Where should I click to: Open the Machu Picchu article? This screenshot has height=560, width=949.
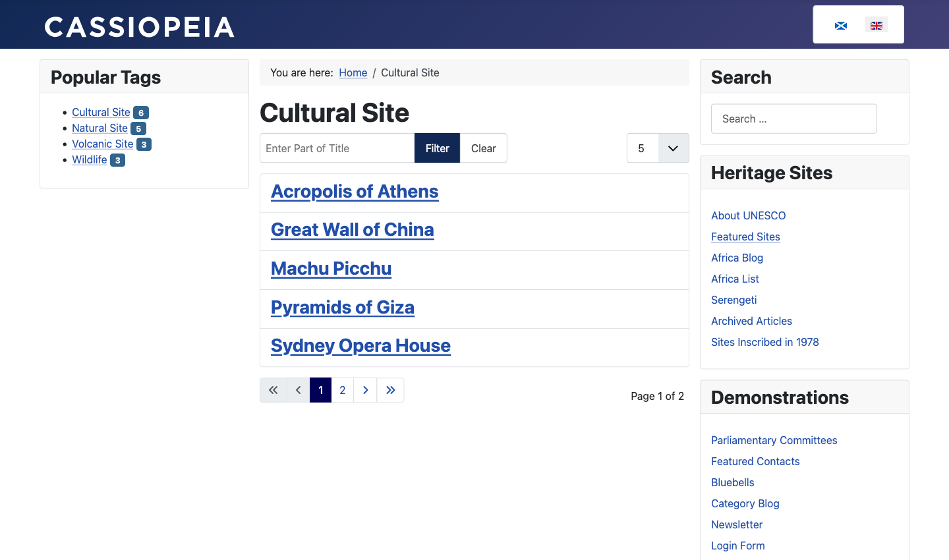pyautogui.click(x=331, y=268)
